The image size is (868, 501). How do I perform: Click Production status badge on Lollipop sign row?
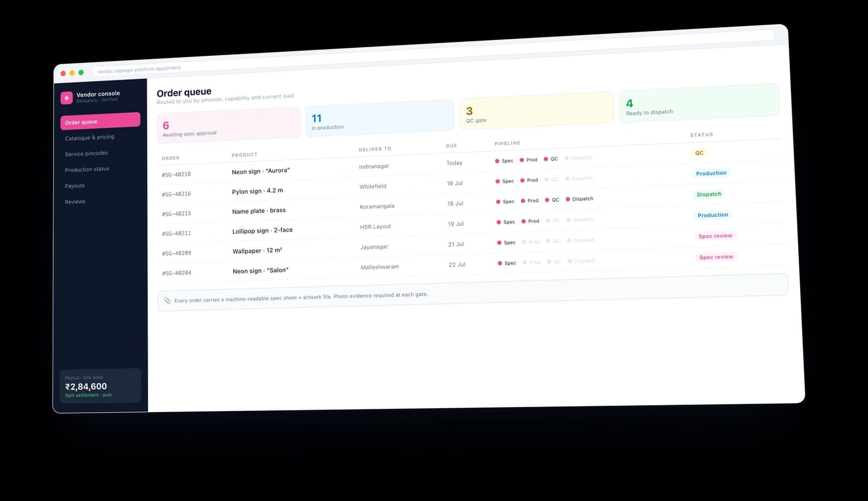(713, 215)
